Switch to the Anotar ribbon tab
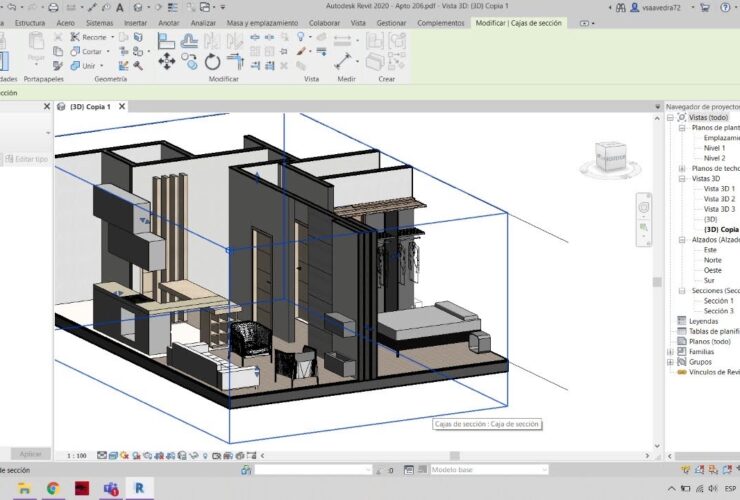 pyautogui.click(x=169, y=22)
